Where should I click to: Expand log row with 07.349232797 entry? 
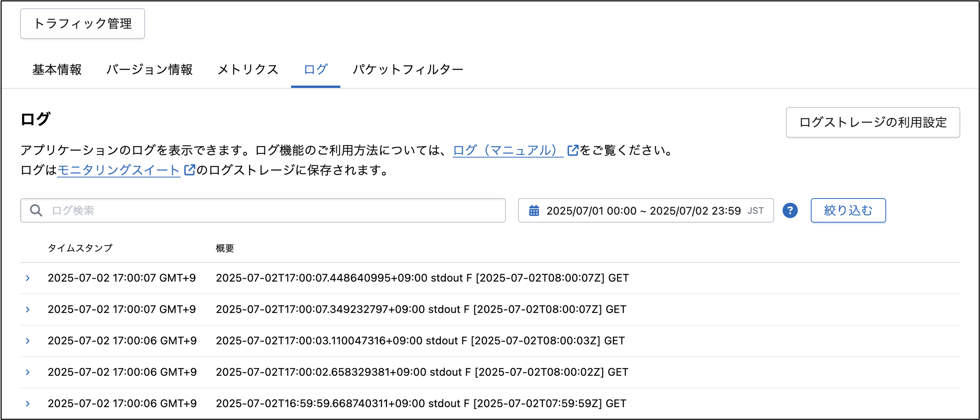pos(28,309)
